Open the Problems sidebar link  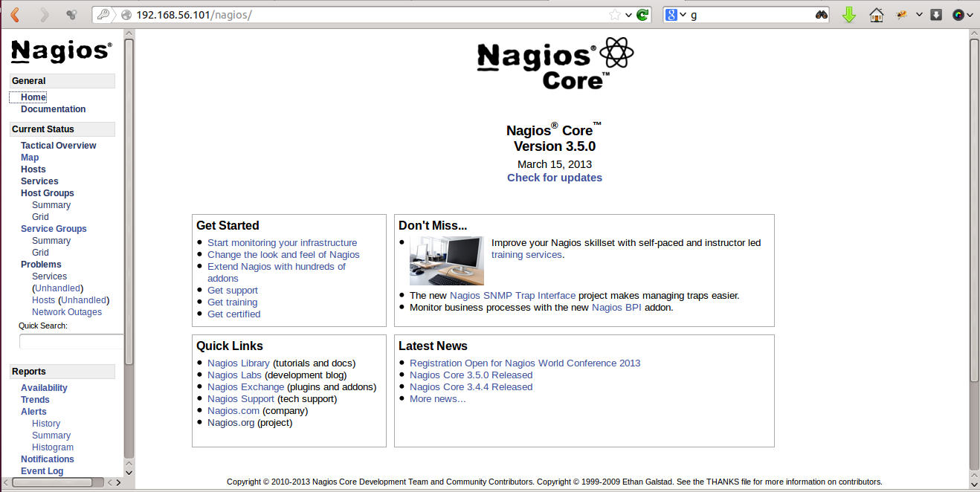(x=41, y=265)
